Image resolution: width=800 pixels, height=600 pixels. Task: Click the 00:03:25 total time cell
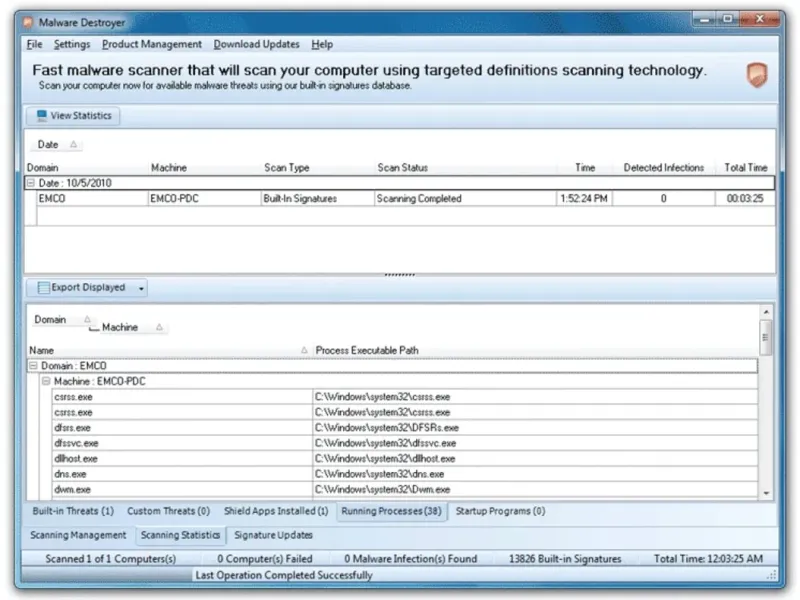(745, 198)
